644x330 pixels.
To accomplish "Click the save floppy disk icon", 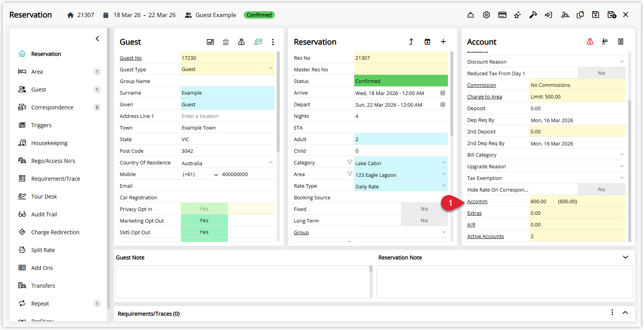I will point(596,15).
